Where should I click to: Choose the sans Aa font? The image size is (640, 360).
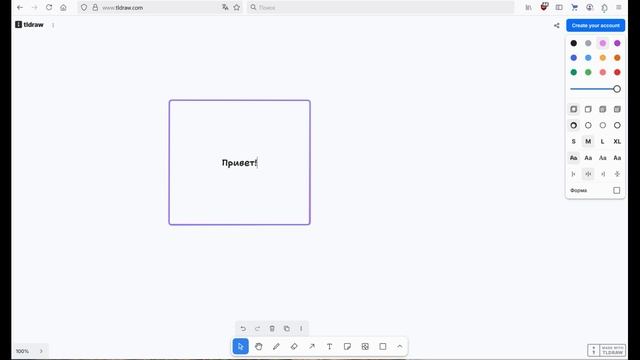tap(588, 158)
